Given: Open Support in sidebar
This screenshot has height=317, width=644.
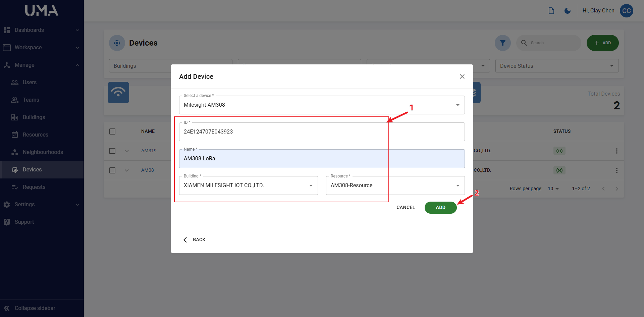Looking at the screenshot, I should click(x=42, y=222).
